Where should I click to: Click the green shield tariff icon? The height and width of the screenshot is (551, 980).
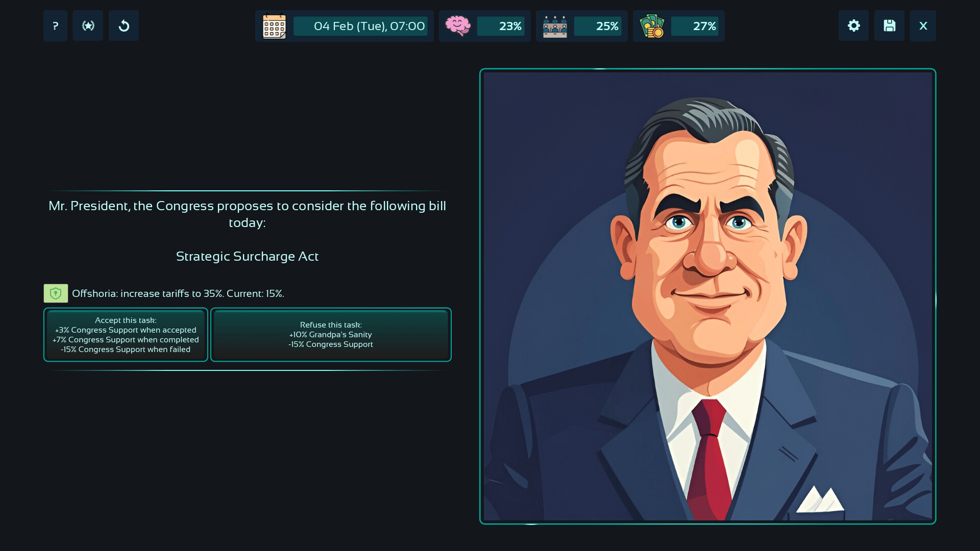click(x=56, y=293)
